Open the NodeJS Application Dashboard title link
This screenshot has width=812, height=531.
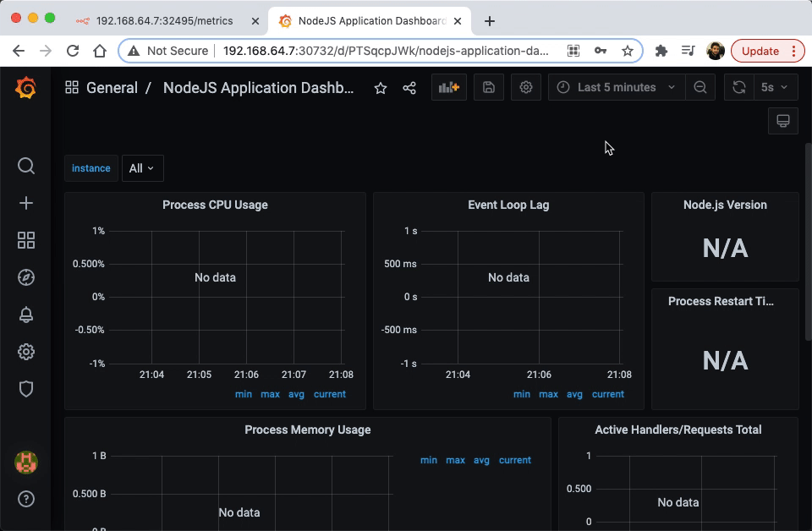[x=259, y=88]
